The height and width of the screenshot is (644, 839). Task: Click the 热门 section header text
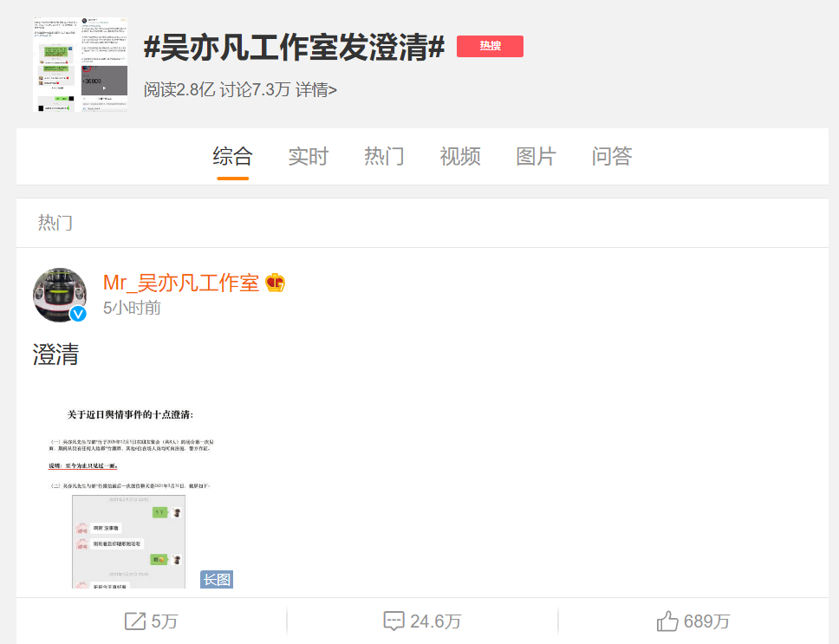point(55,223)
